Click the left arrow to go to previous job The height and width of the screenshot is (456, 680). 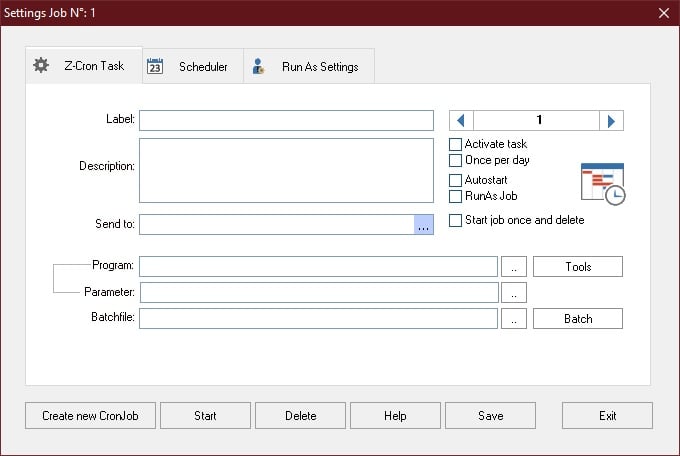pyautogui.click(x=461, y=121)
